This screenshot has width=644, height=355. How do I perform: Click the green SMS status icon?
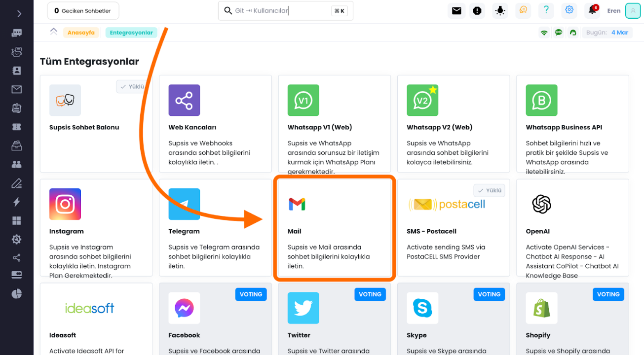[x=559, y=33]
